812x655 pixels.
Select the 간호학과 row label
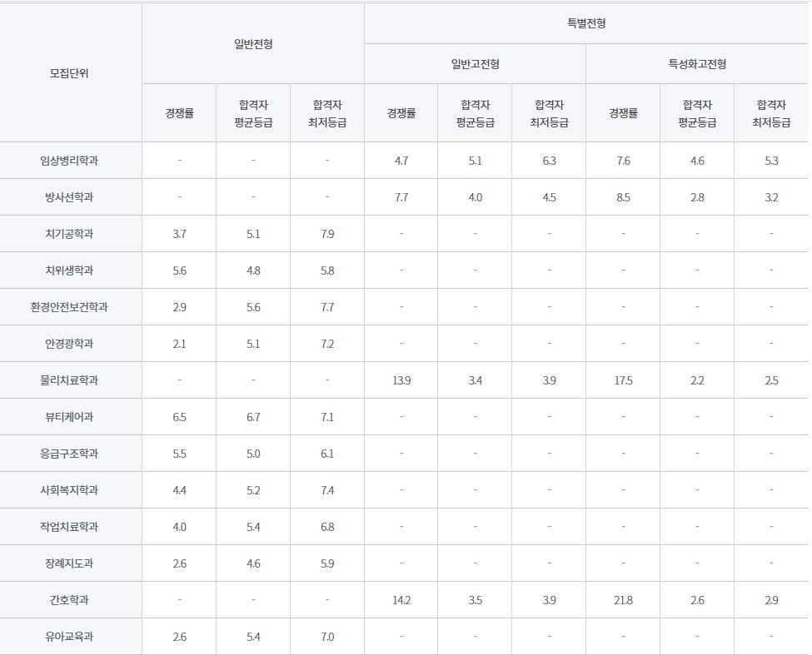pos(69,600)
